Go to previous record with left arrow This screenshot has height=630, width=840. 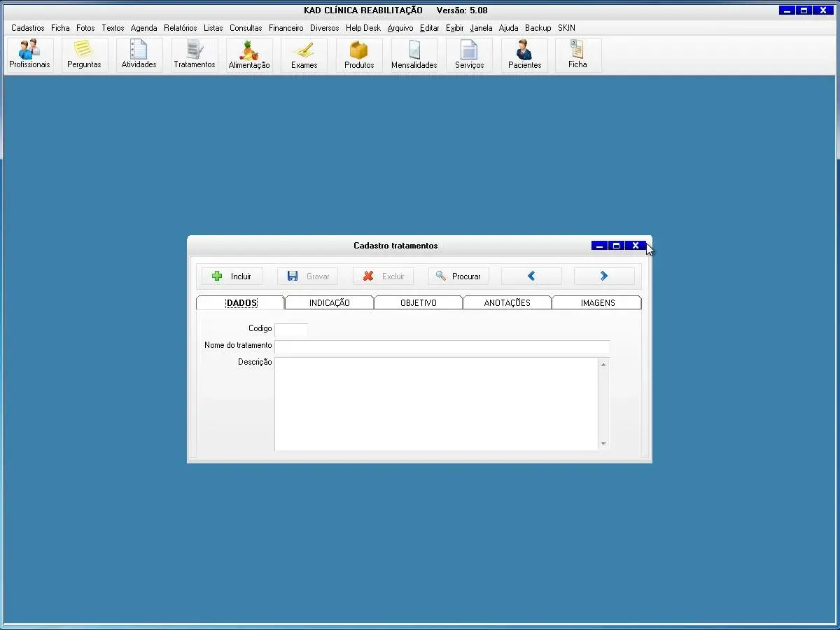[531, 276]
